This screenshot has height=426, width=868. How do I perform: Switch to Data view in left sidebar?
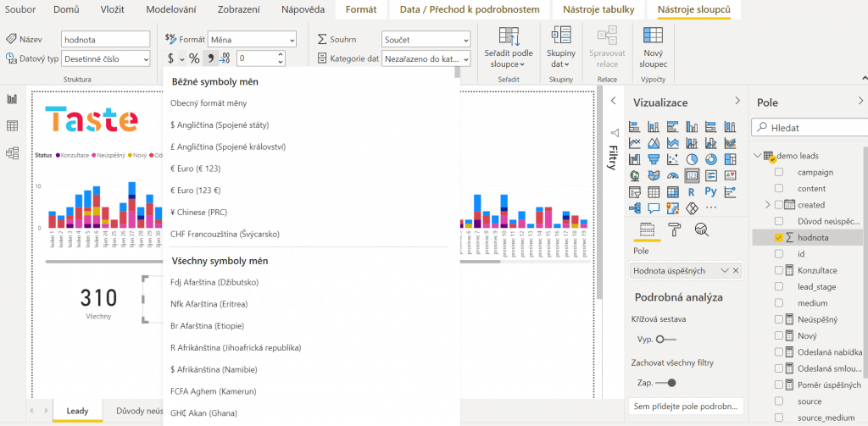coord(13,126)
